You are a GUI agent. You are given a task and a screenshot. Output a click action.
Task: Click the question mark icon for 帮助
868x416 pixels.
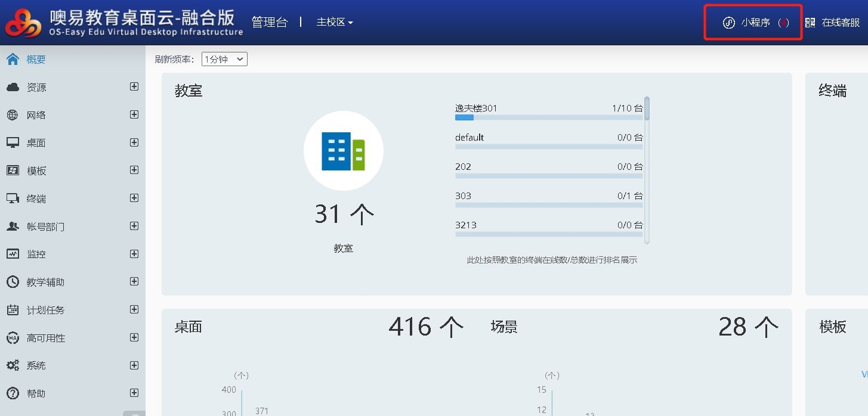(13, 393)
